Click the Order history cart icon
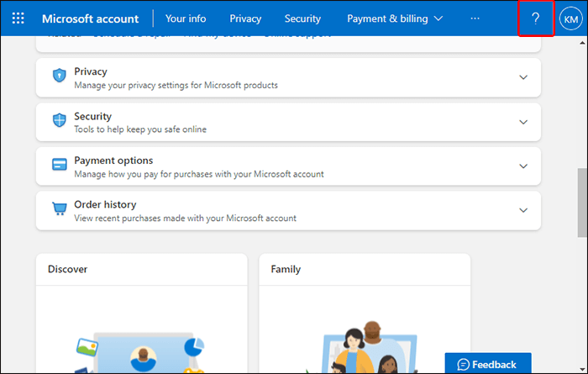588x374 pixels. point(60,208)
